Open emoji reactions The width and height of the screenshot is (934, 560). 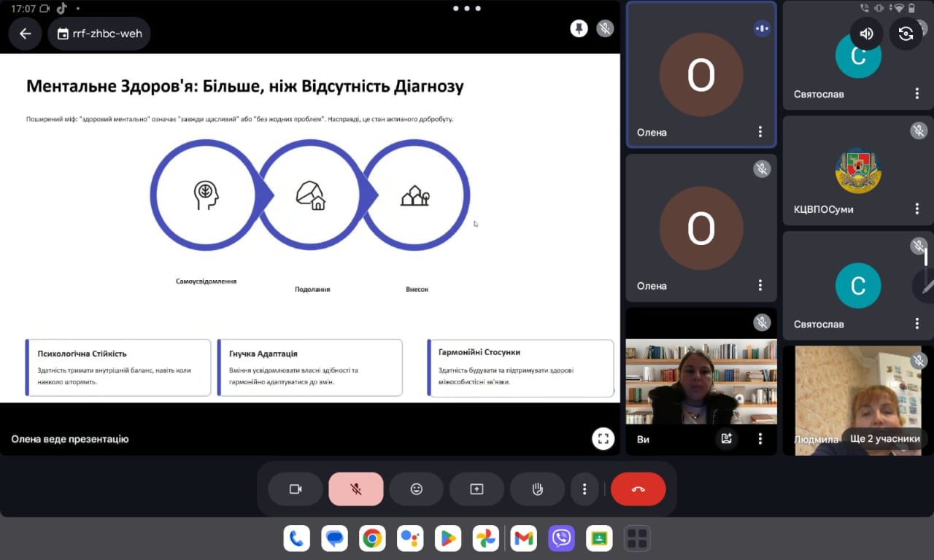[417, 489]
